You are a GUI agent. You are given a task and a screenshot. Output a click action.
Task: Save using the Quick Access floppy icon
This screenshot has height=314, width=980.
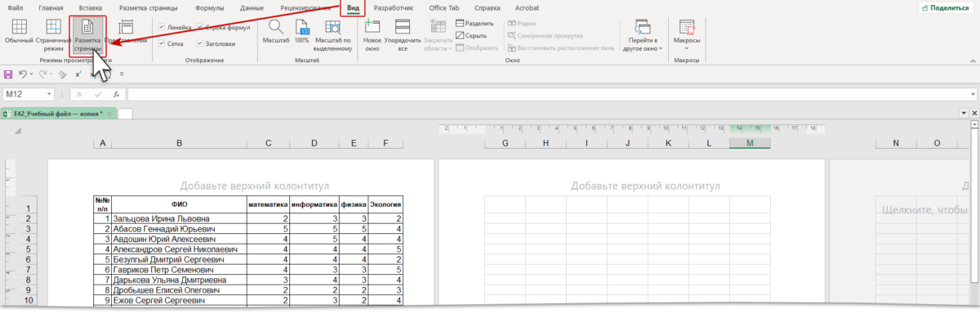click(x=9, y=74)
